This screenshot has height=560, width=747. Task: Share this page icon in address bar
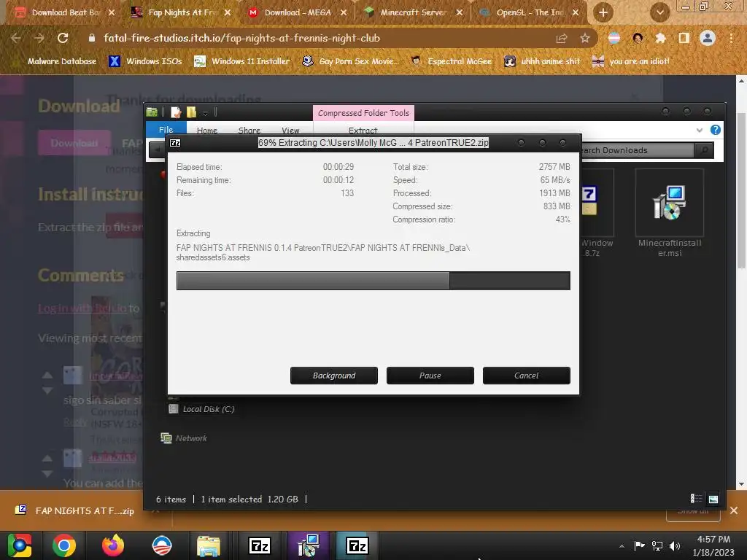click(562, 39)
